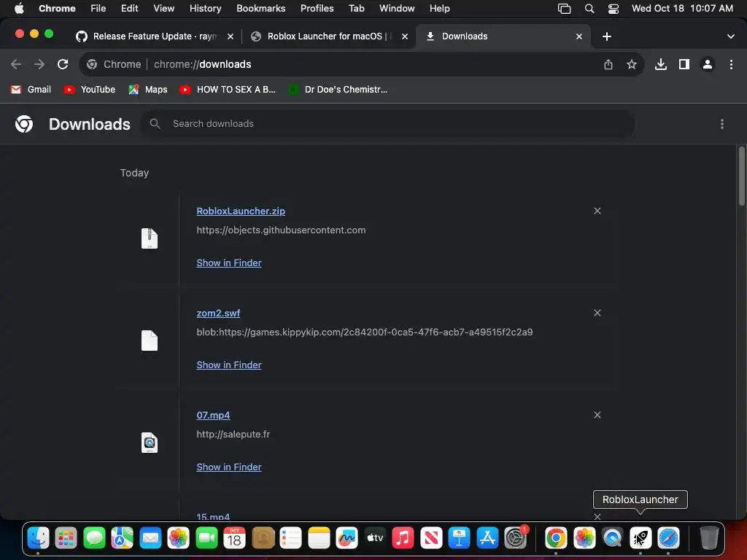Click the RobloxLauncher.zip file icon
Viewport: 747px width, 560px height.
[149, 238]
